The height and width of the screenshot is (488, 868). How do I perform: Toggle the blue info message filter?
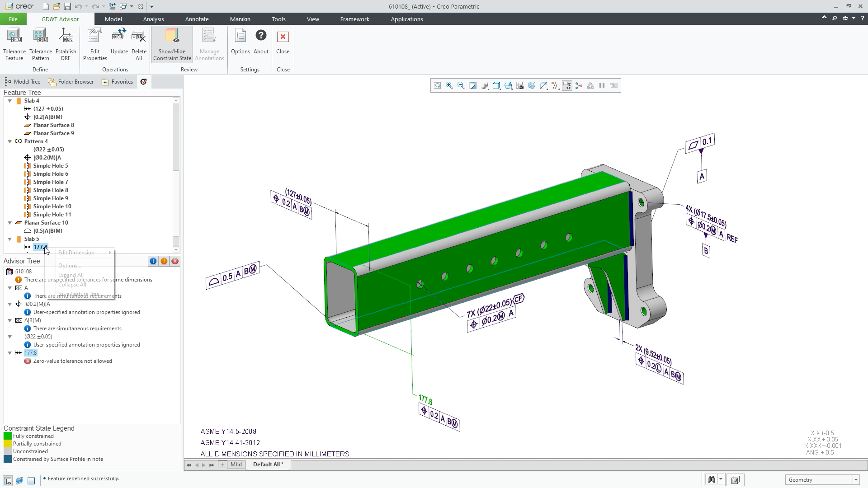click(153, 261)
